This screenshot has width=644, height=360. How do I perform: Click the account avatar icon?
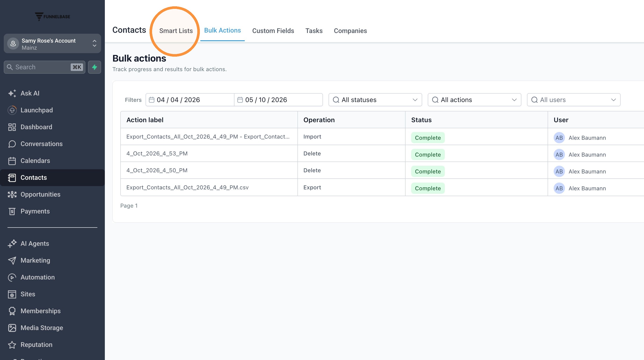pyautogui.click(x=13, y=44)
